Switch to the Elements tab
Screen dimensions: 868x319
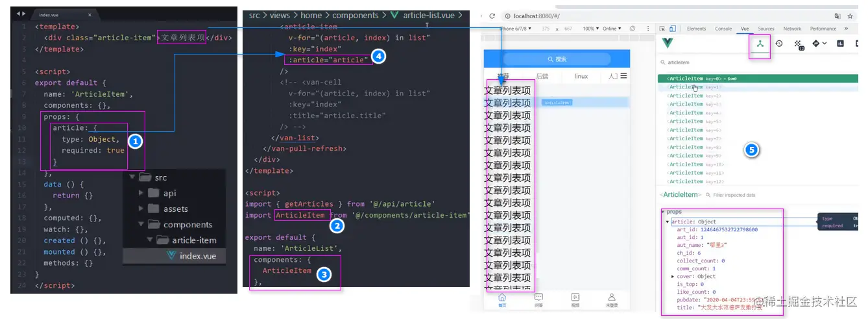[x=696, y=29]
